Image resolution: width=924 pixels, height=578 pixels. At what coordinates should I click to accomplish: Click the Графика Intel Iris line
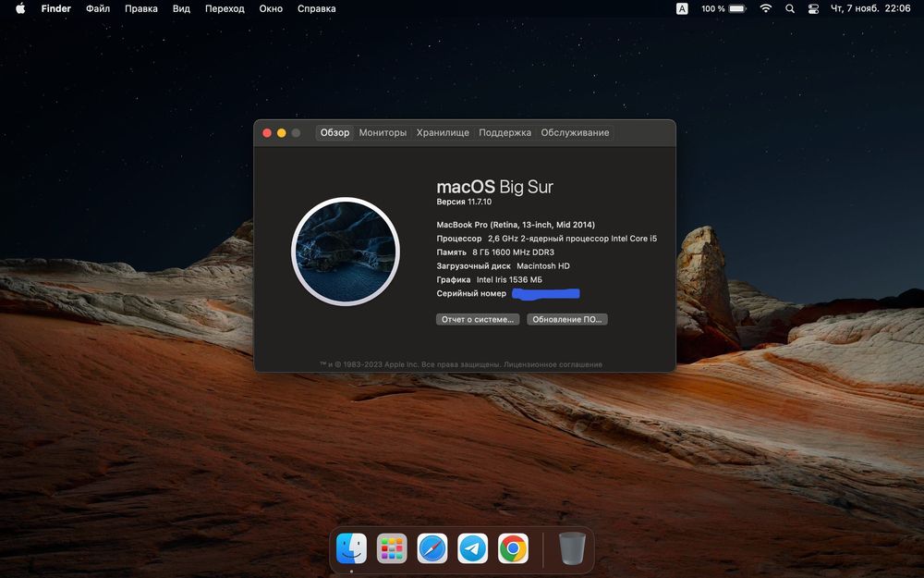click(x=489, y=279)
